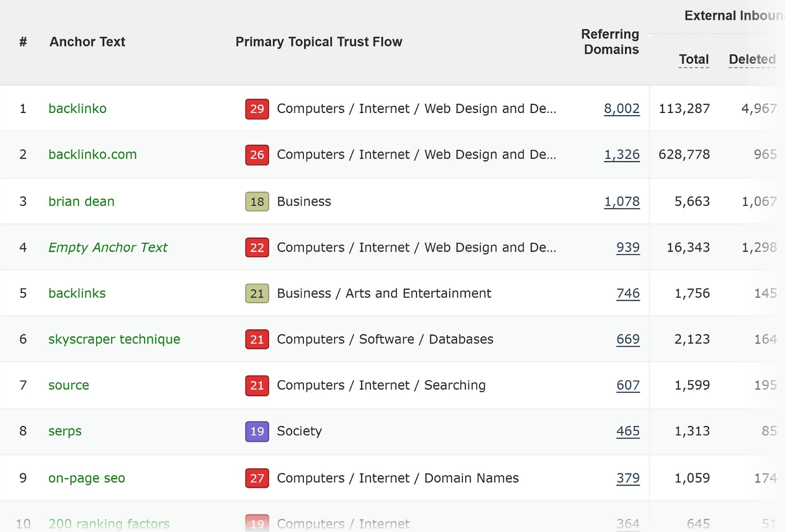Viewport: 785px width, 532px height.
Task: Click the total value 1,313
Action: (x=692, y=431)
